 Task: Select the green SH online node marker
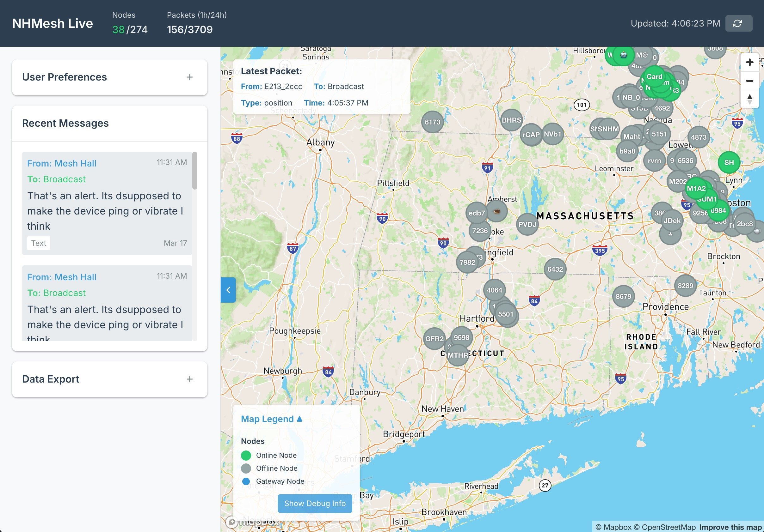click(729, 163)
